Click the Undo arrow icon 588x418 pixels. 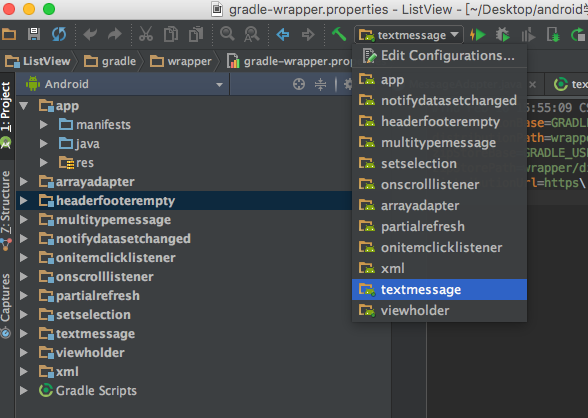coord(90,34)
